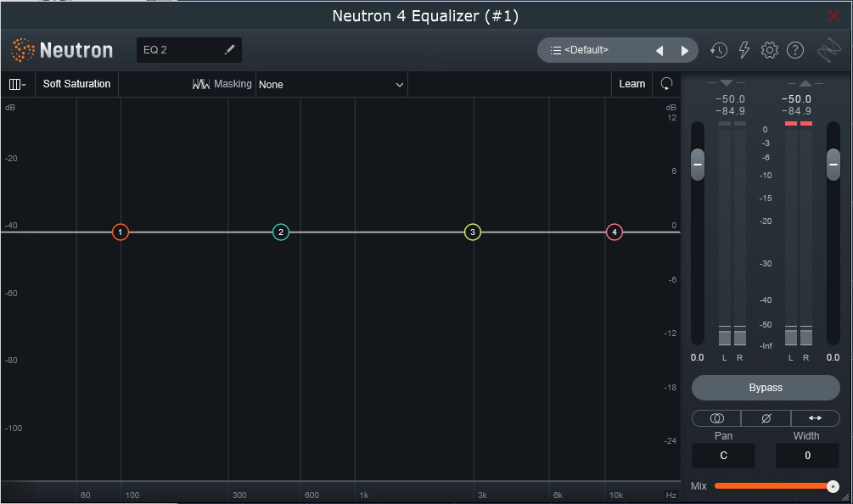Click the output peak value -50.0
Viewport: 853px width, 504px height.
click(796, 99)
